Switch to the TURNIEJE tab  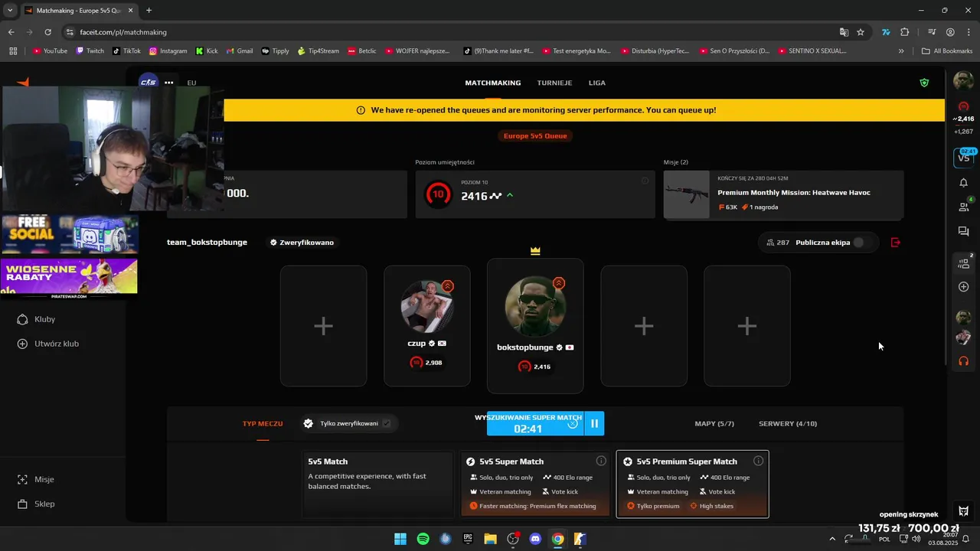tap(554, 83)
